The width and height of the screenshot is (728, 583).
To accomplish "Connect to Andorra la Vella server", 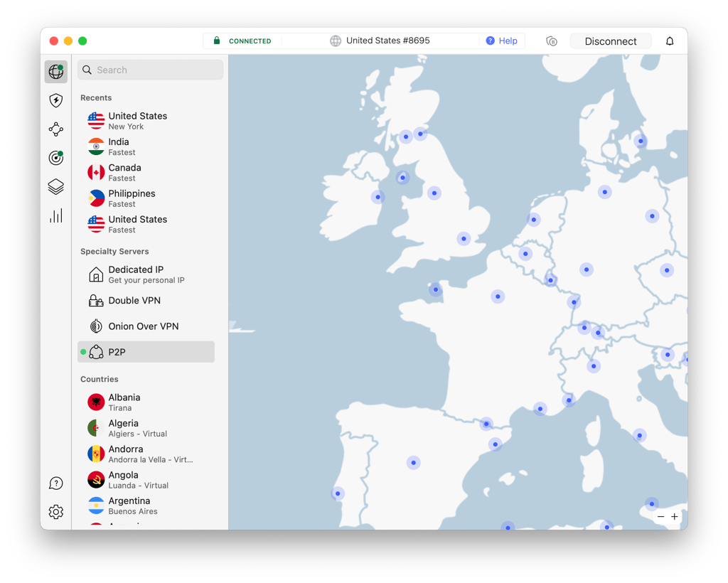I will click(146, 454).
